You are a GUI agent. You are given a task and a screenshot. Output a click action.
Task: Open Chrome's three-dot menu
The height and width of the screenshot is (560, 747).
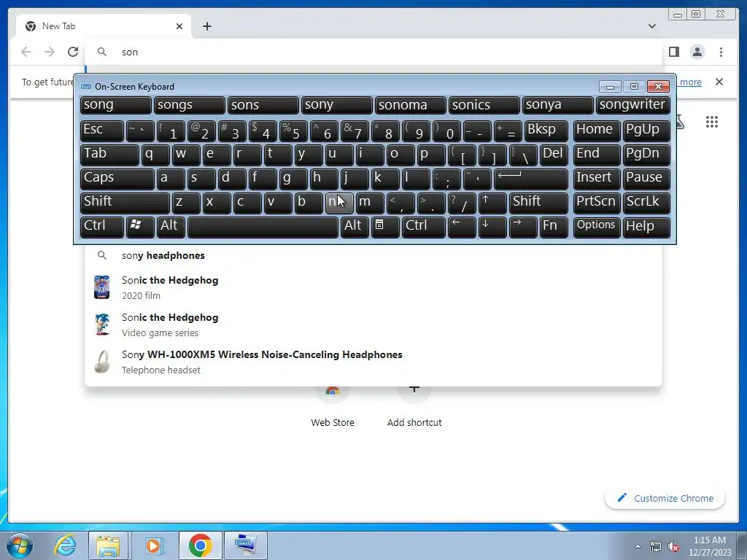pos(721,52)
